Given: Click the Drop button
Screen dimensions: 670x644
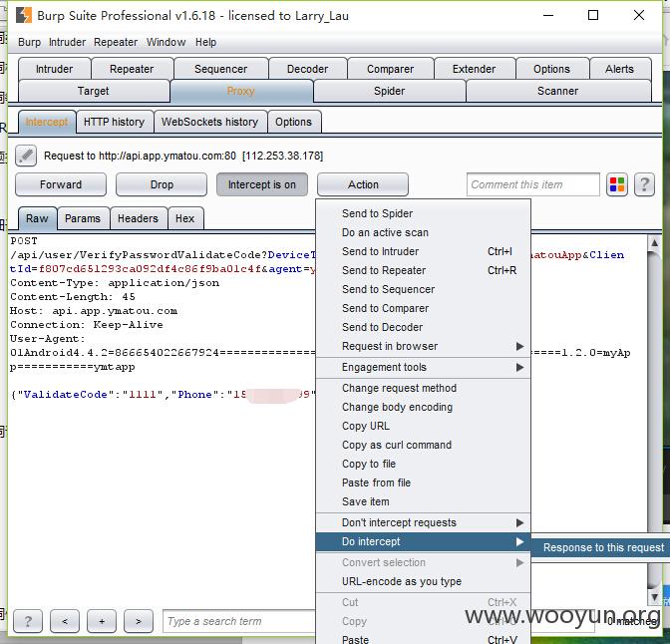Looking at the screenshot, I should coord(162,184).
